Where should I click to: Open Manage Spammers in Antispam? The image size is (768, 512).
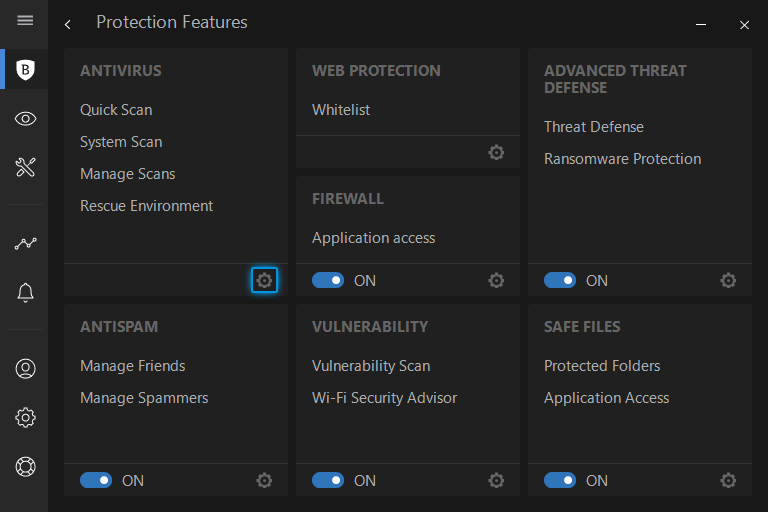tap(144, 398)
